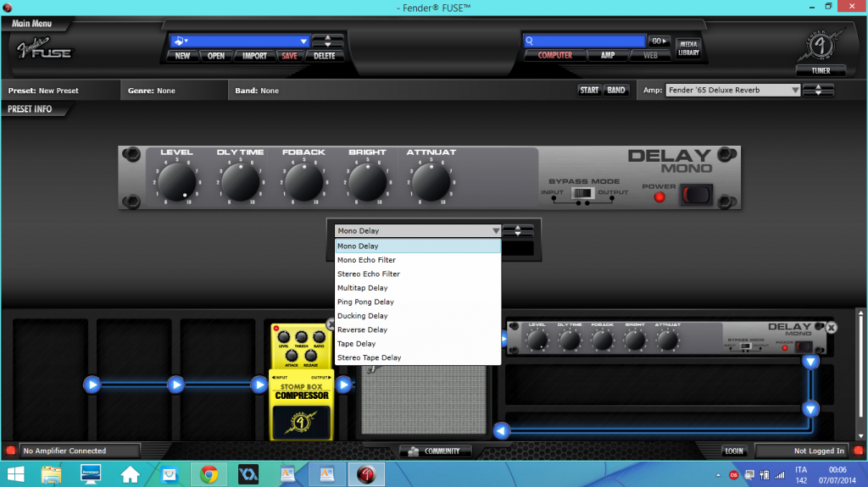Toggle the large Delay POWER switch

696,195
